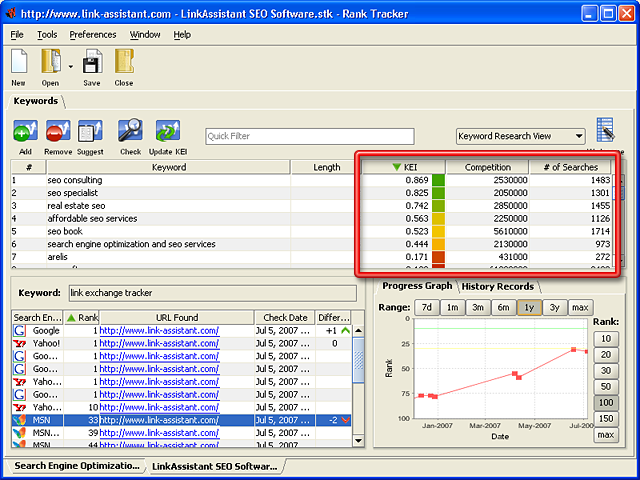Sort by the Rank column header
Screen dimensions: 640x480
click(82, 318)
